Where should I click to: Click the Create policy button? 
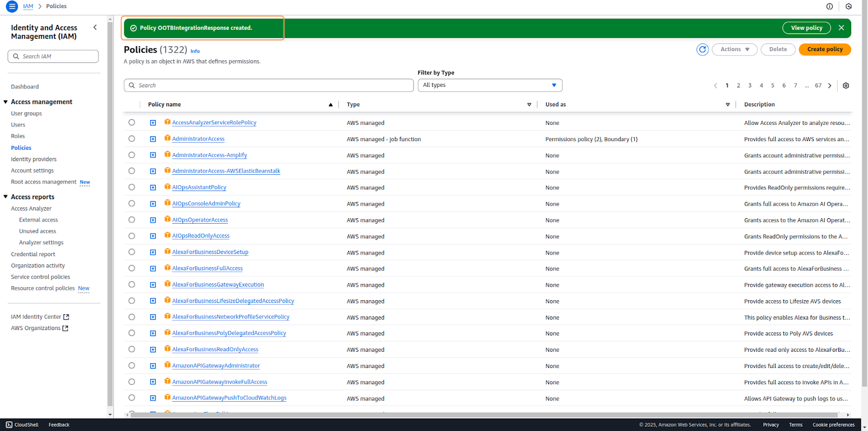[825, 49]
